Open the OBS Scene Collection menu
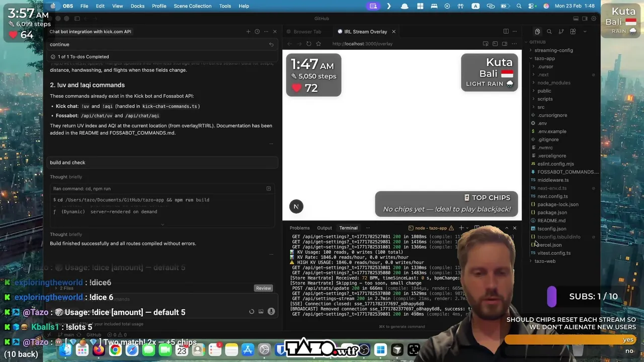644x362 pixels. [x=192, y=6]
